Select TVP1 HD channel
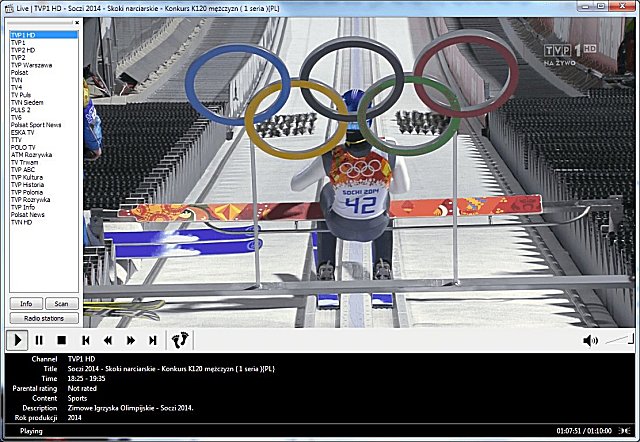The height and width of the screenshot is (442, 640). [x=44, y=35]
